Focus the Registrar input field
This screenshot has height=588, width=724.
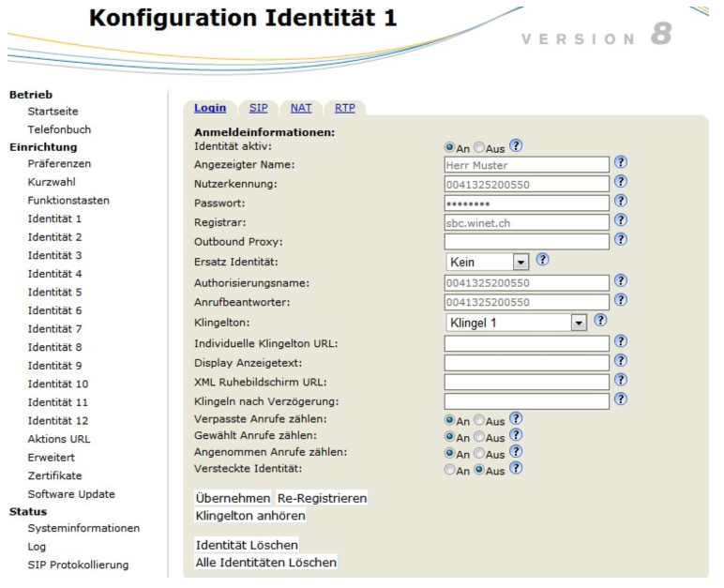coord(526,222)
